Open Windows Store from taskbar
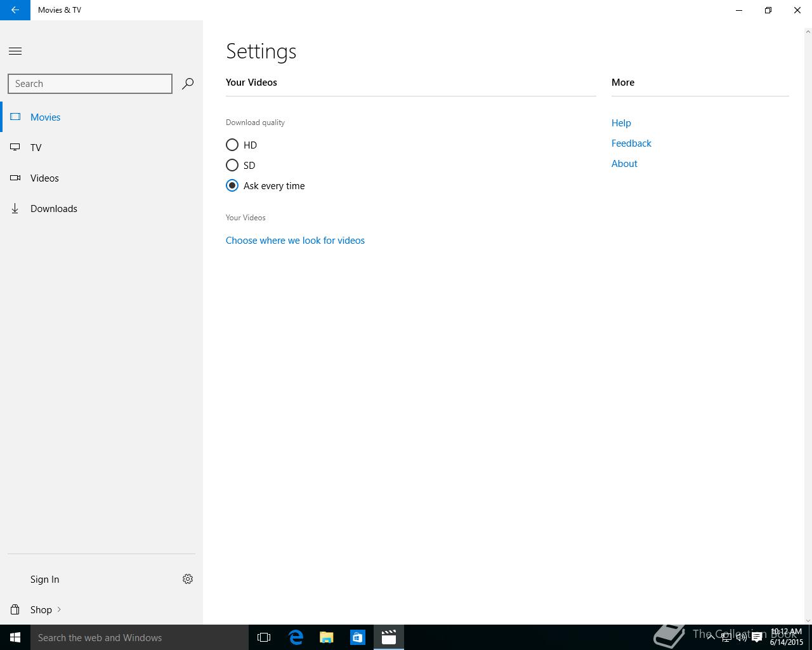This screenshot has height=650, width=812. 358,637
